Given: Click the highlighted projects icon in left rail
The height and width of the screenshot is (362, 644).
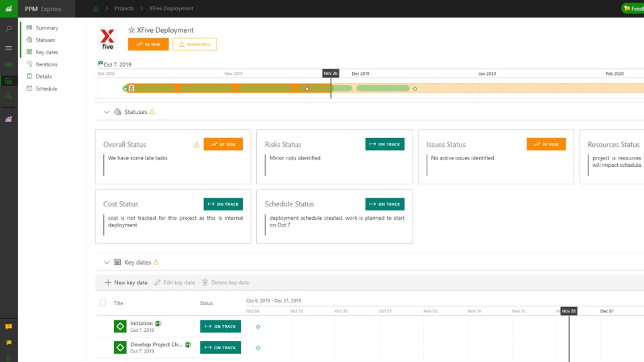Looking at the screenshot, I should pos(9,81).
